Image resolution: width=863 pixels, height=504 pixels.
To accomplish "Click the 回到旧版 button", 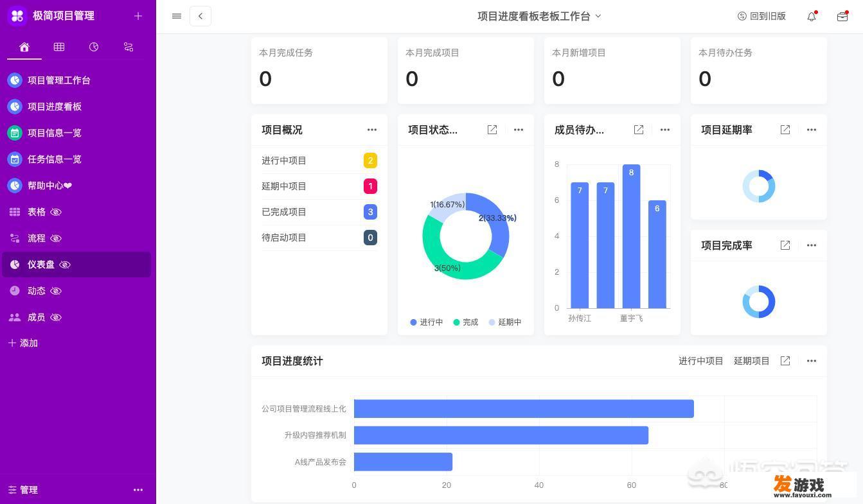I will click(761, 16).
